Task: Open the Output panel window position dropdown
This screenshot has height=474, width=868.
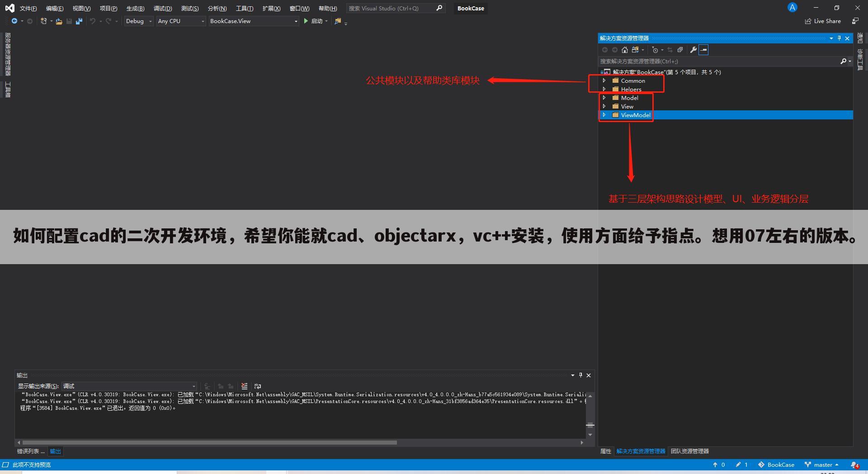Action: [573, 375]
